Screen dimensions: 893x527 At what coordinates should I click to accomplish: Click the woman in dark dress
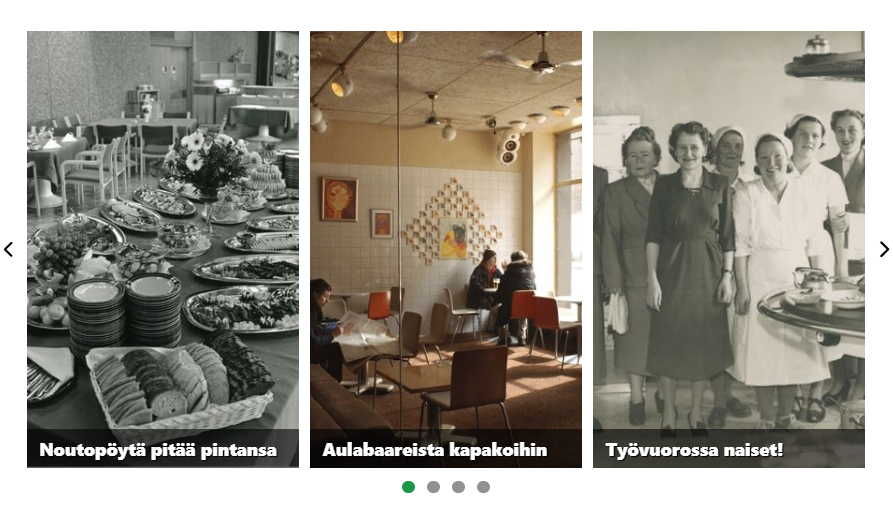coord(690,273)
